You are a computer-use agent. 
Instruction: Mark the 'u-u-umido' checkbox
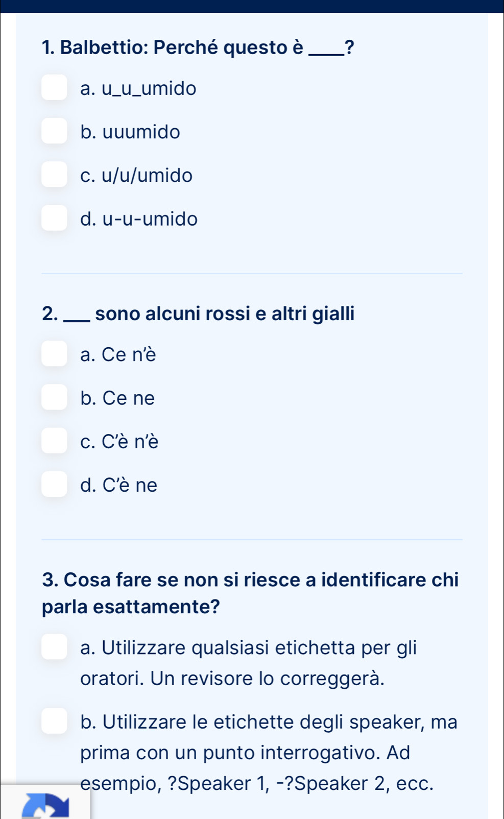55,218
